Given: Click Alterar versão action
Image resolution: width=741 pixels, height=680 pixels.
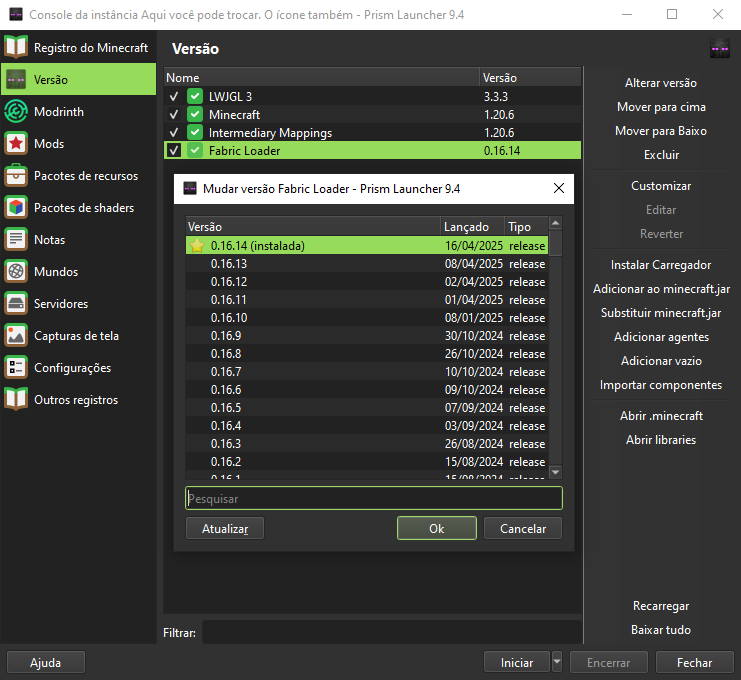Looking at the screenshot, I should [x=661, y=83].
